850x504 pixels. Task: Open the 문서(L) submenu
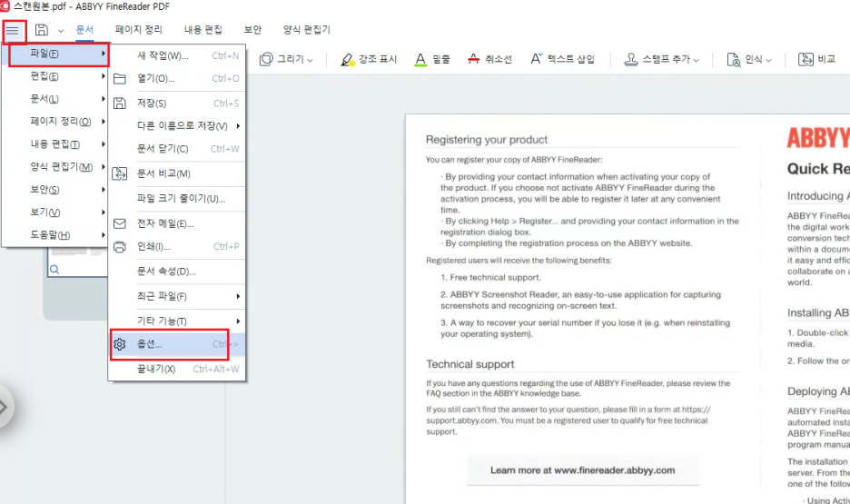[54, 99]
